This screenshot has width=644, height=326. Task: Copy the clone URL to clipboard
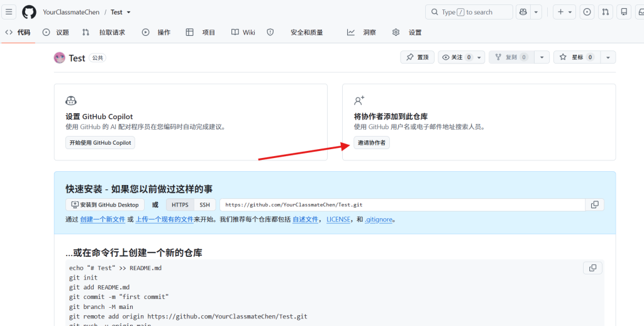coord(595,205)
